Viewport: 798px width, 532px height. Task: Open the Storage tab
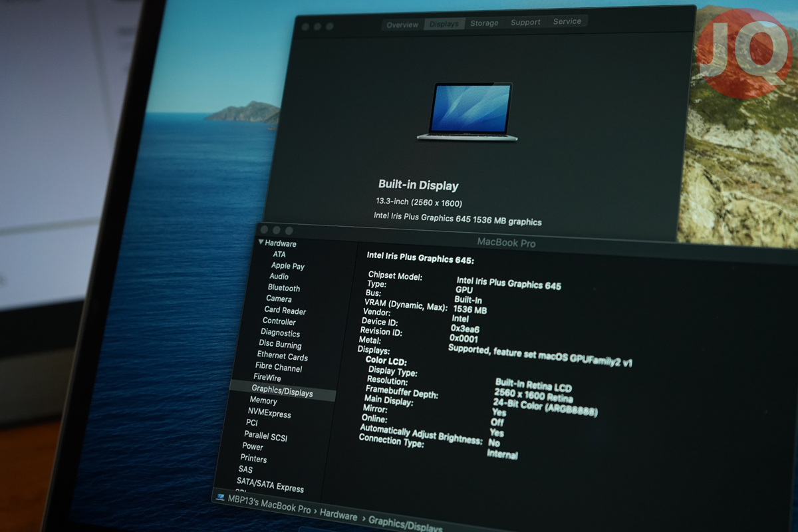click(x=484, y=23)
